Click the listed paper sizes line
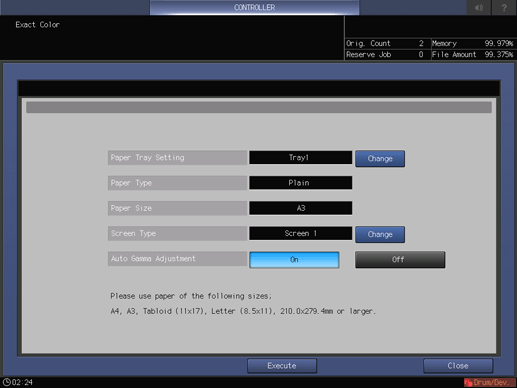Image resolution: width=517 pixels, height=388 pixels. click(243, 311)
